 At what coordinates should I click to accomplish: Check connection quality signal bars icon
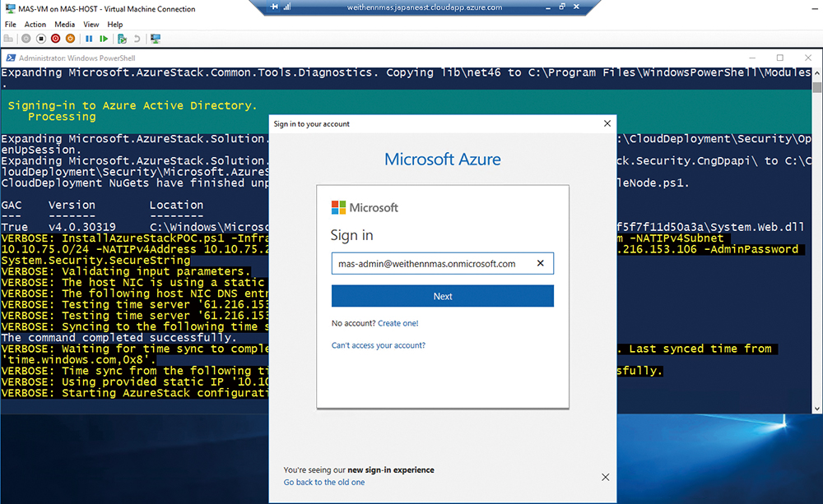click(x=287, y=7)
